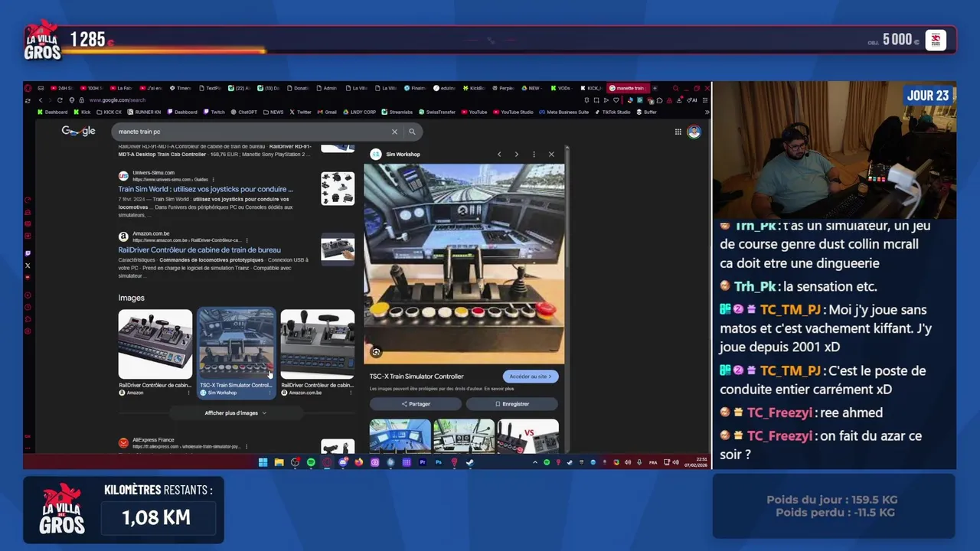Select first RailDriver image from Amazon

point(155,344)
